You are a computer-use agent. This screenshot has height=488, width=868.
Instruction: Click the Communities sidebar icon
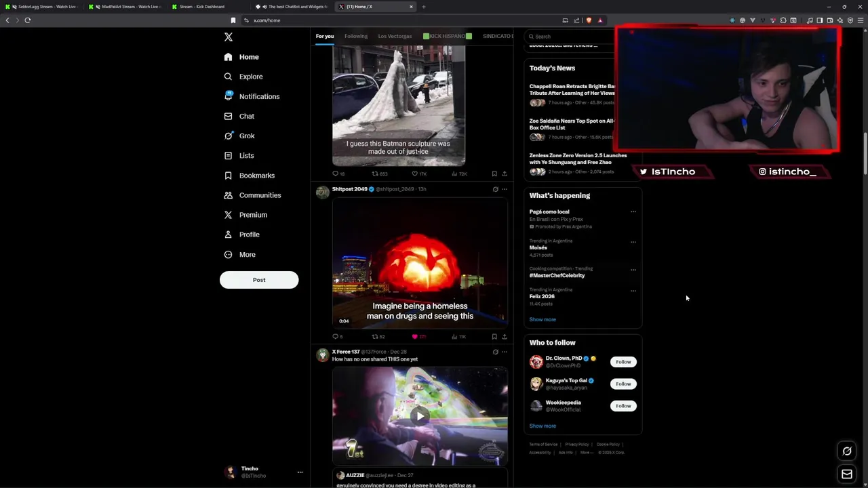pyautogui.click(x=228, y=195)
